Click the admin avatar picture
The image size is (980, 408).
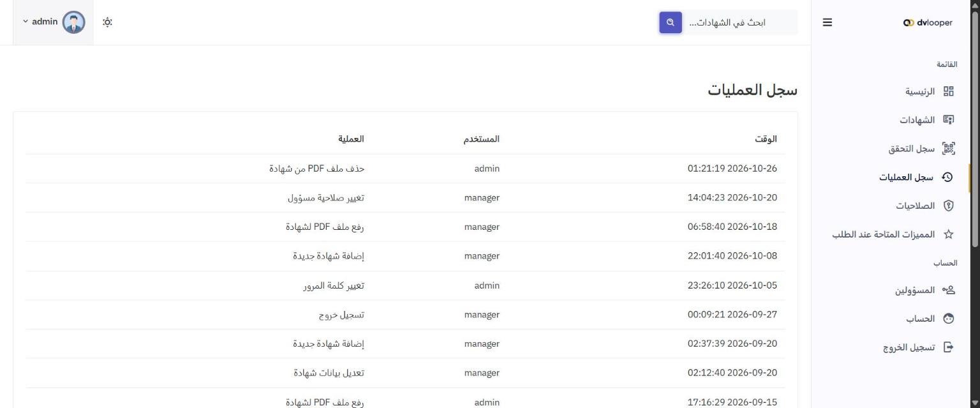(73, 22)
